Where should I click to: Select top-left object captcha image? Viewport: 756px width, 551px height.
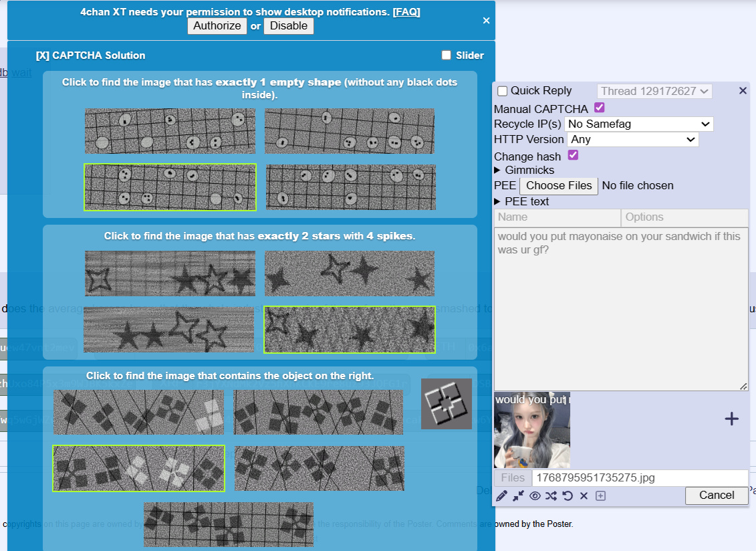(139, 413)
